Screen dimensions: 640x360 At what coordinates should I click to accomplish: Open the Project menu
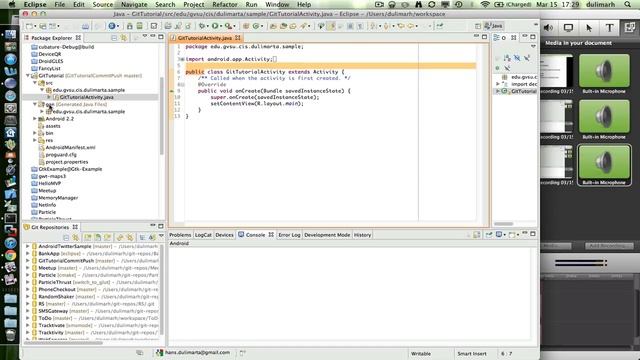[193, 4]
